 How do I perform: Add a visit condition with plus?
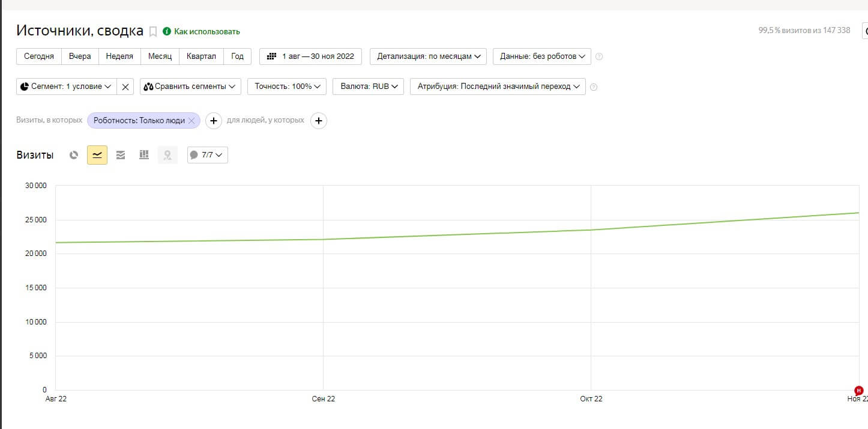pos(214,121)
